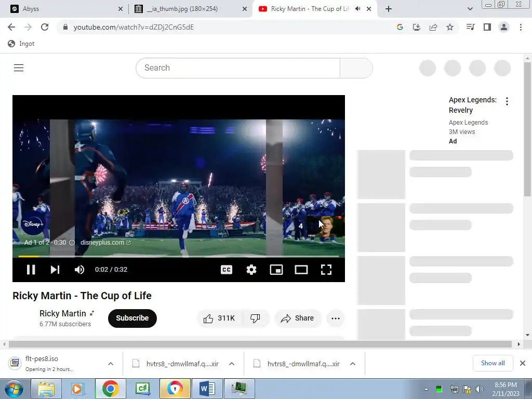
Task: Open Word from the taskbar
Action: pos(207,389)
